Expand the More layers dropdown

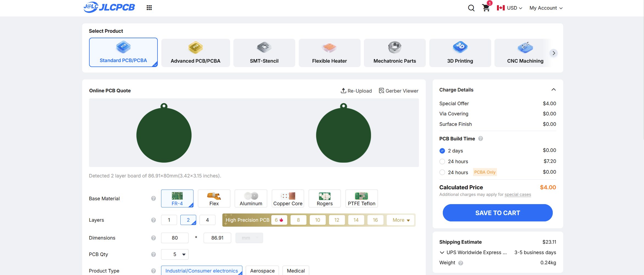click(401, 220)
